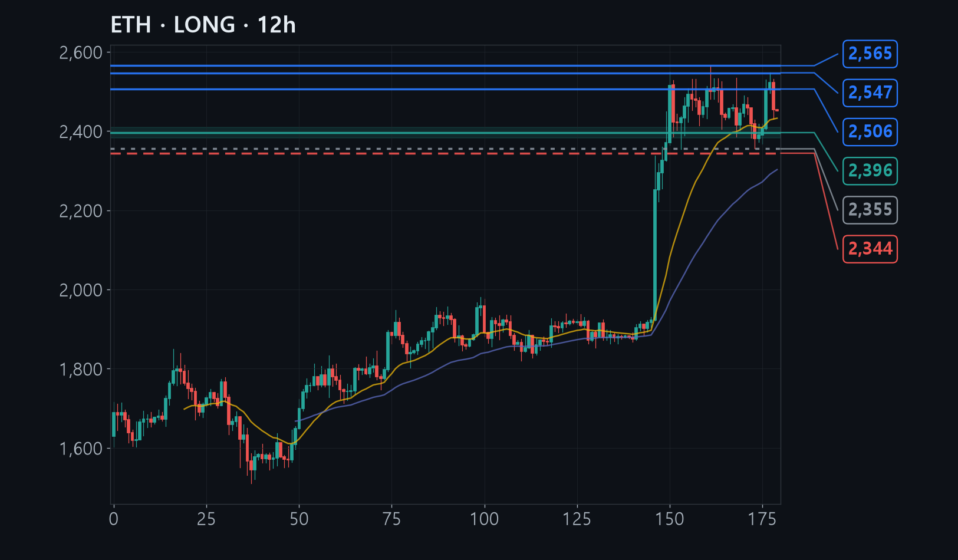
Task: Click the 100 x-axis tick label
Action: click(485, 519)
